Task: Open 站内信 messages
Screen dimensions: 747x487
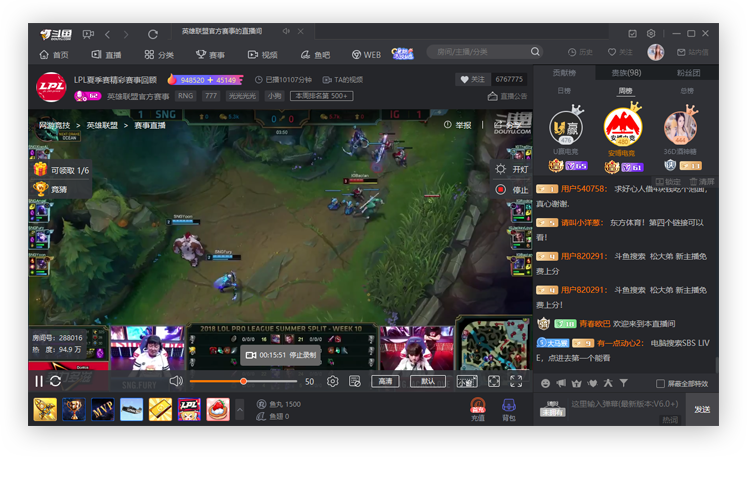Action: (x=693, y=52)
